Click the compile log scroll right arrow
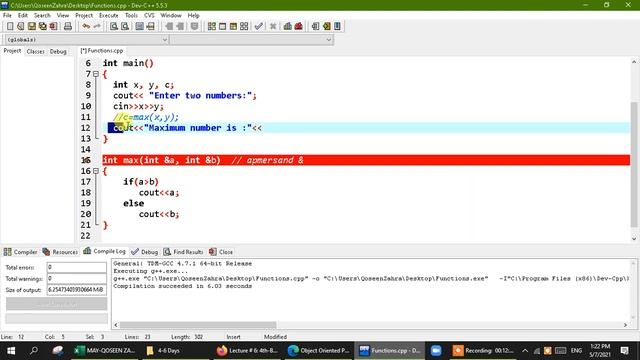640x360 pixels. point(625,325)
